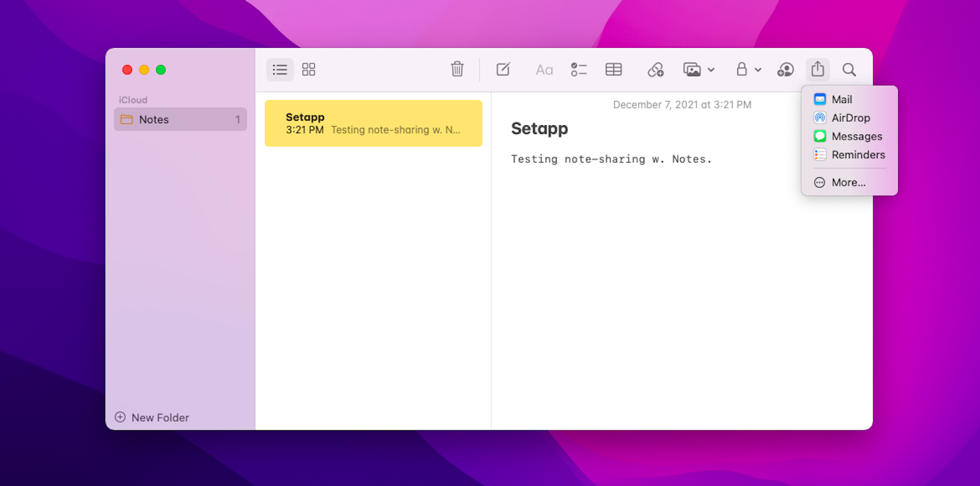Click the share icon in toolbar
Image resolution: width=980 pixels, height=486 pixels.
817,69
